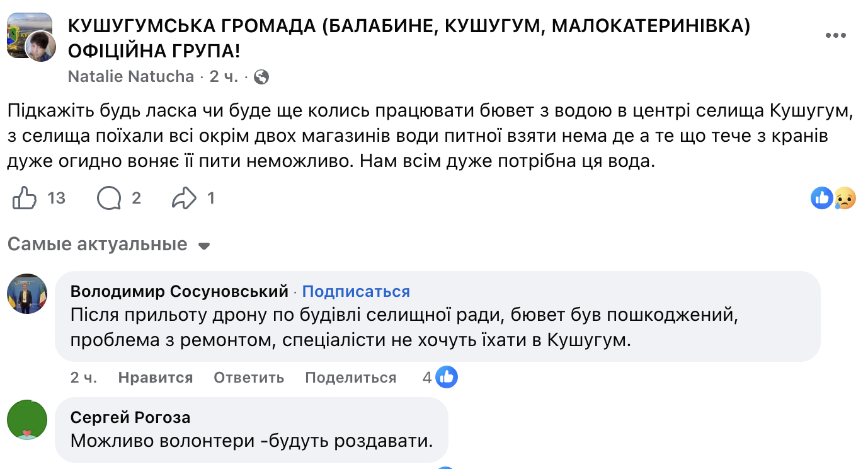
Task: Click the thumbs-up Like icon on the post
Action: pos(25,199)
